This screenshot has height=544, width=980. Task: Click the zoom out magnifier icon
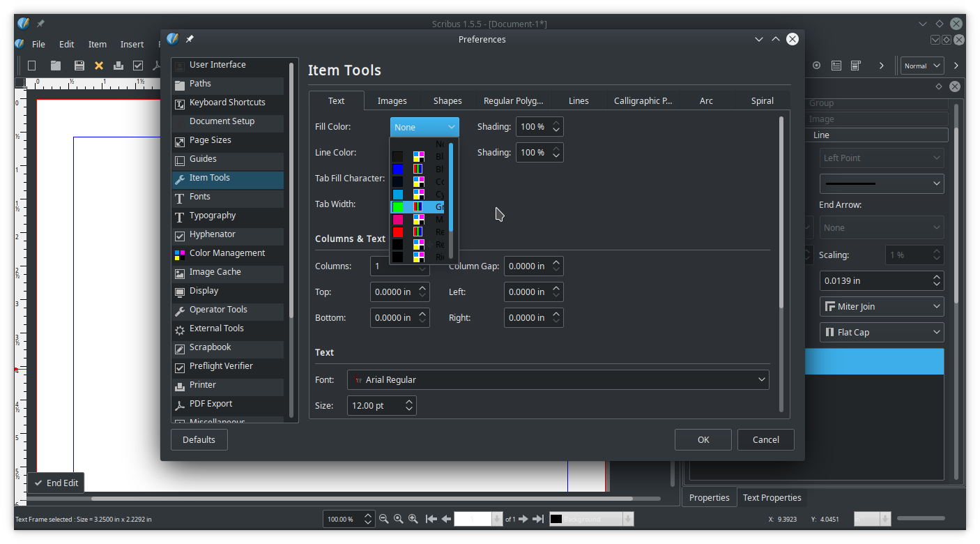[383, 519]
